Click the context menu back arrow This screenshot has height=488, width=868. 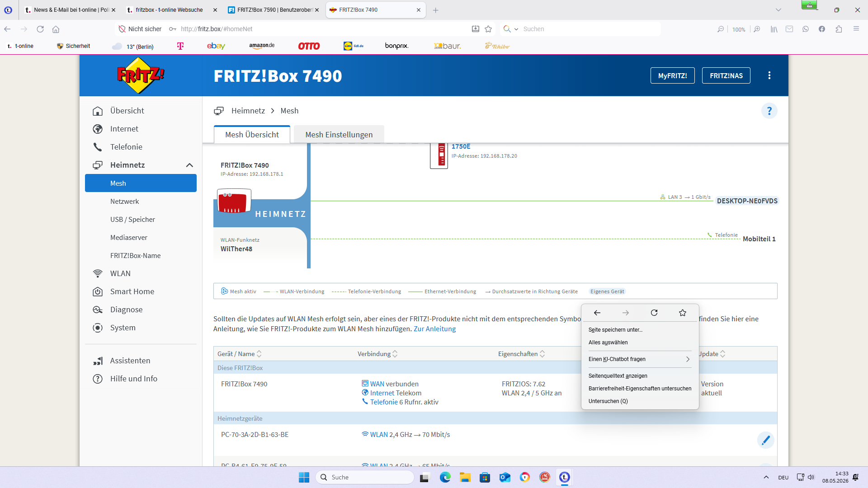click(x=597, y=313)
